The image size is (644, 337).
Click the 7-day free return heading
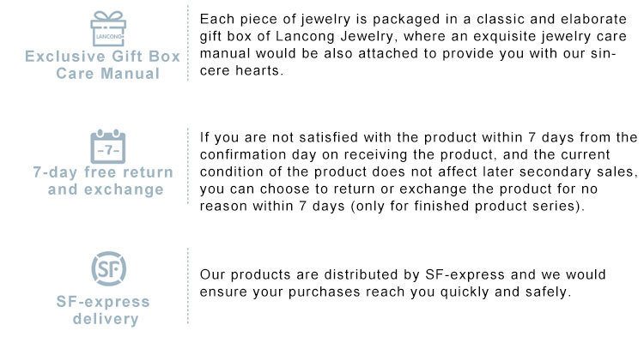pyautogui.click(x=103, y=172)
